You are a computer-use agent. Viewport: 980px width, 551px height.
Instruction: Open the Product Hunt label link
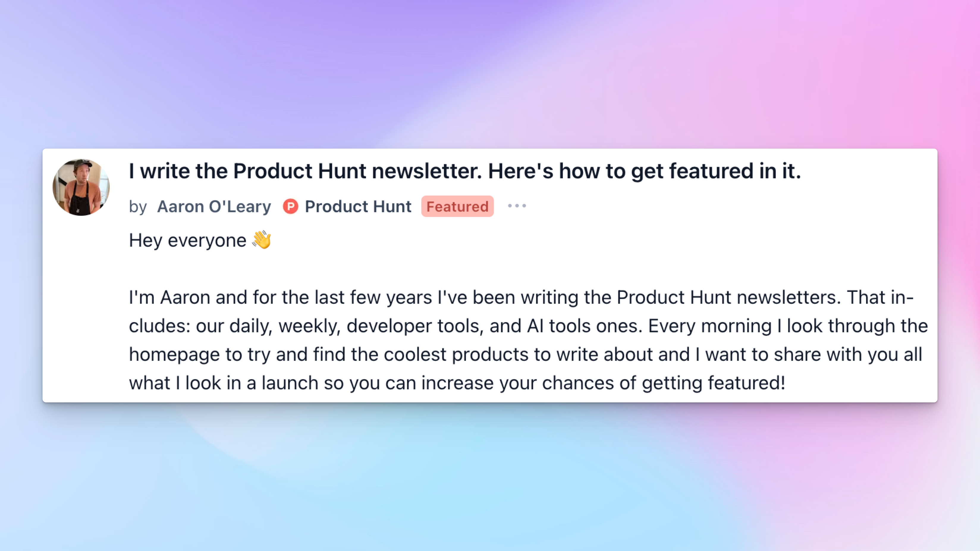(x=358, y=207)
